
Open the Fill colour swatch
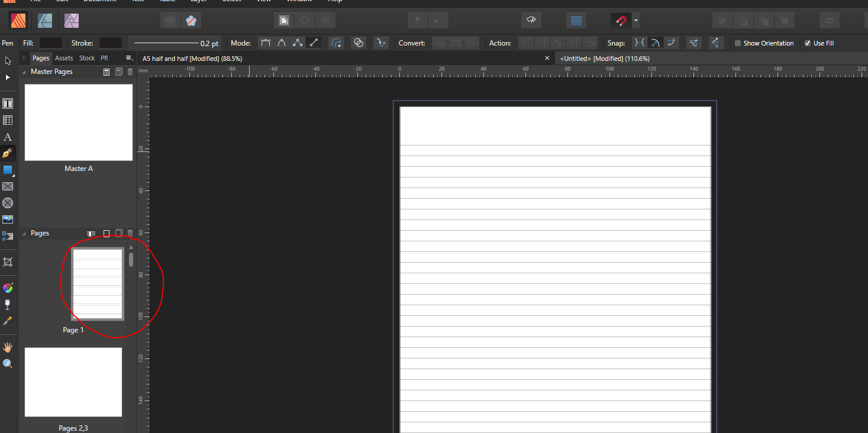pos(51,43)
